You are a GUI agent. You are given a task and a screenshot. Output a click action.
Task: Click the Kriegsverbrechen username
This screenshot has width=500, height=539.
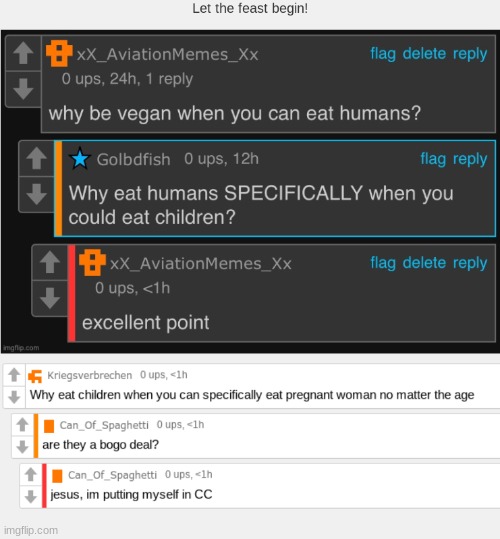click(90, 375)
